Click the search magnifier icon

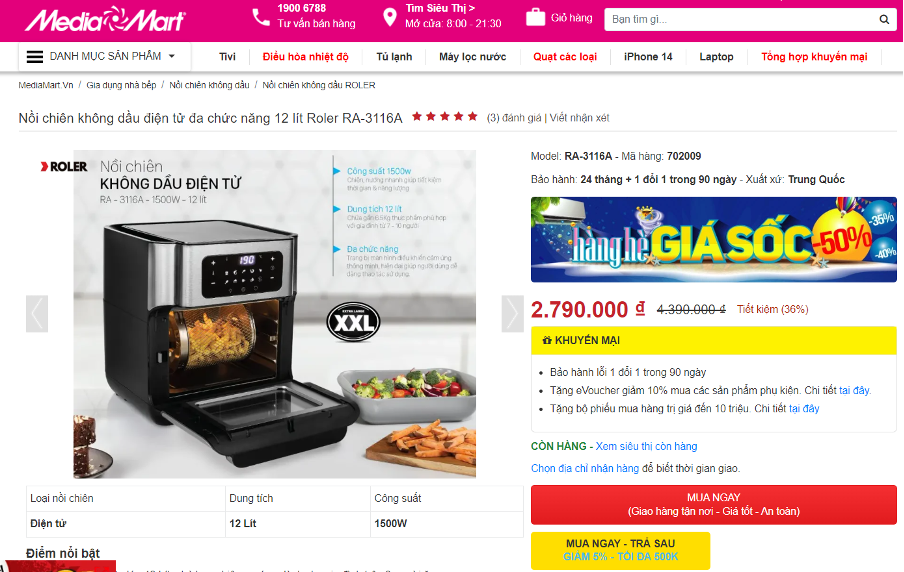click(884, 20)
